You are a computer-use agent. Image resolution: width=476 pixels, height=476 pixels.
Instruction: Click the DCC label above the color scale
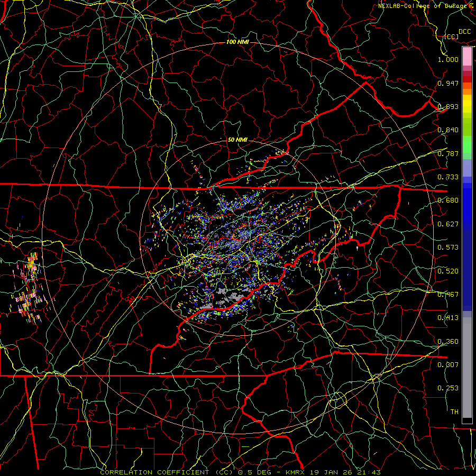pyautogui.click(x=464, y=32)
